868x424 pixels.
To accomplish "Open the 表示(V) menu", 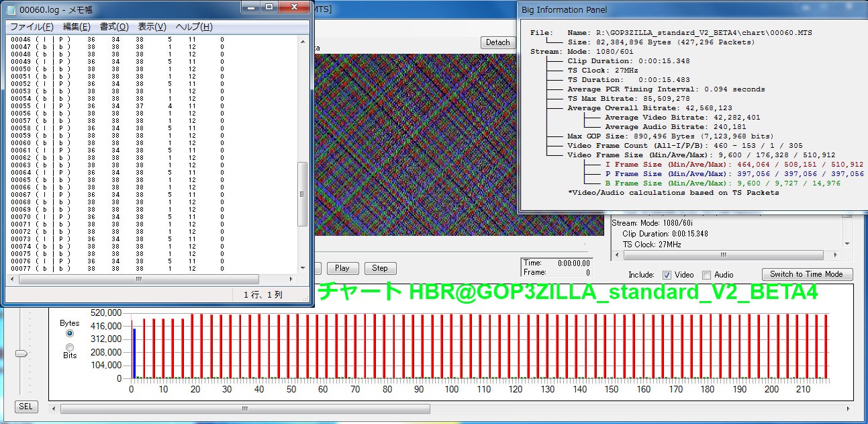I will pyautogui.click(x=152, y=27).
